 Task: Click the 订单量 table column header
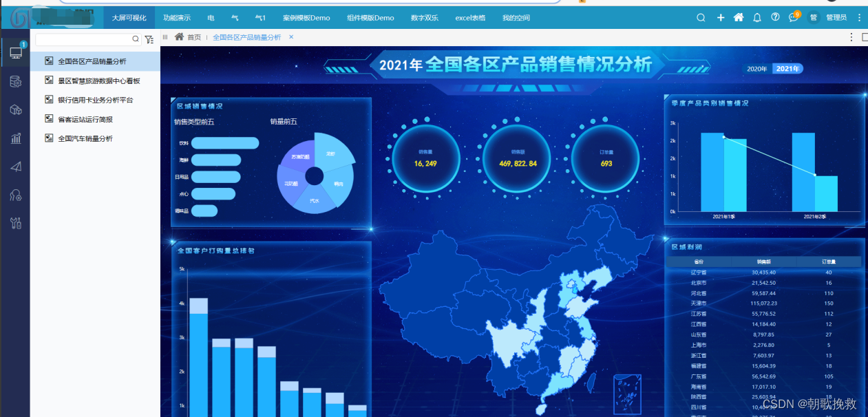pos(829,261)
